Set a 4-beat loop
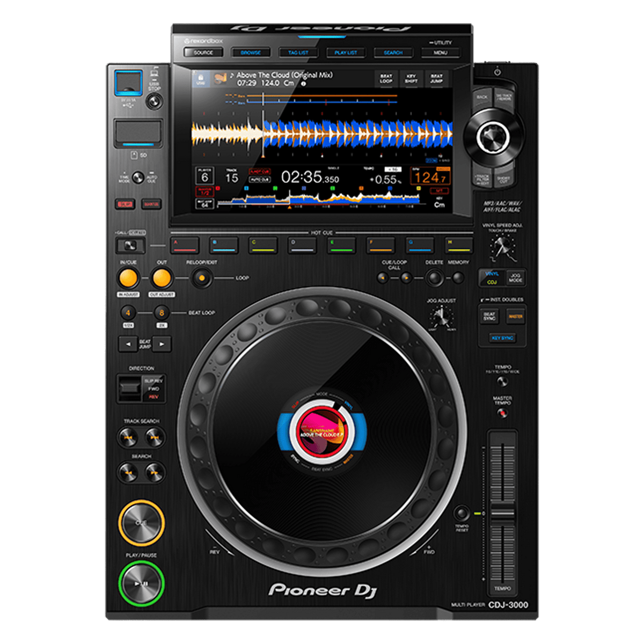The height and width of the screenshot is (644, 644). point(128,313)
